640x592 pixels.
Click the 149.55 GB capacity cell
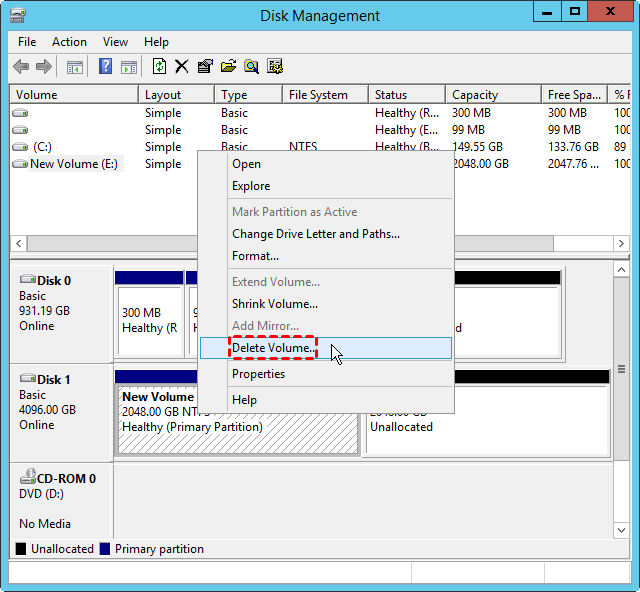click(477, 147)
